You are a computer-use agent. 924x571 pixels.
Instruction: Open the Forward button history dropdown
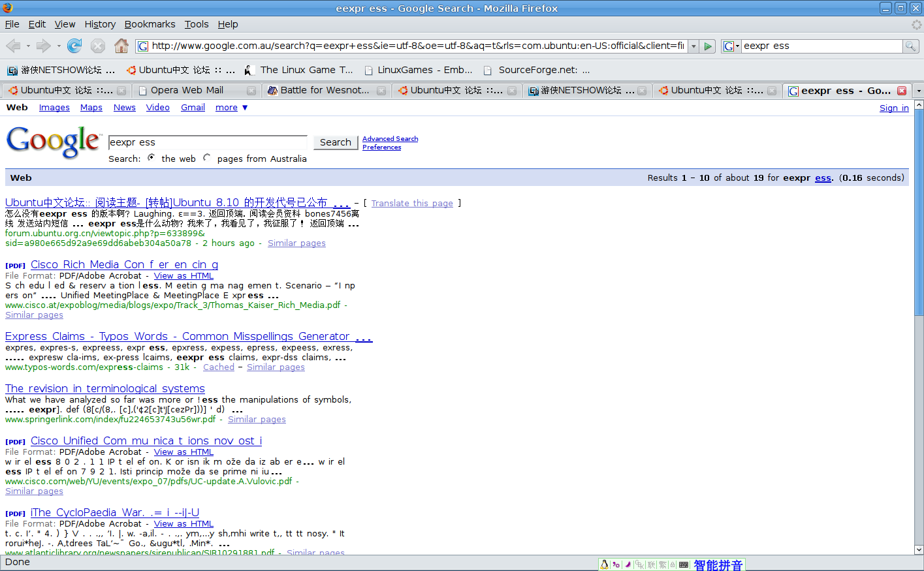pyautogui.click(x=59, y=46)
